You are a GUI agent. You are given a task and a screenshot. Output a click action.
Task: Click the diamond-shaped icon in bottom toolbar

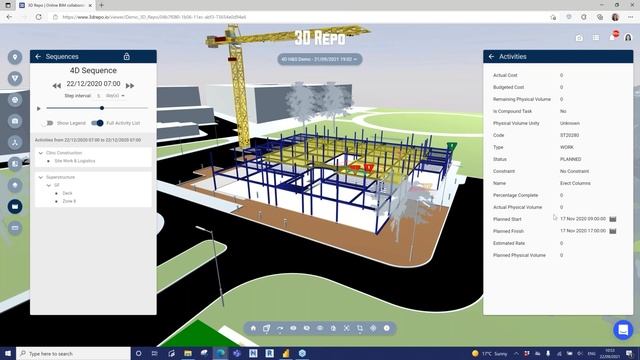pyautogui.click(x=373, y=328)
